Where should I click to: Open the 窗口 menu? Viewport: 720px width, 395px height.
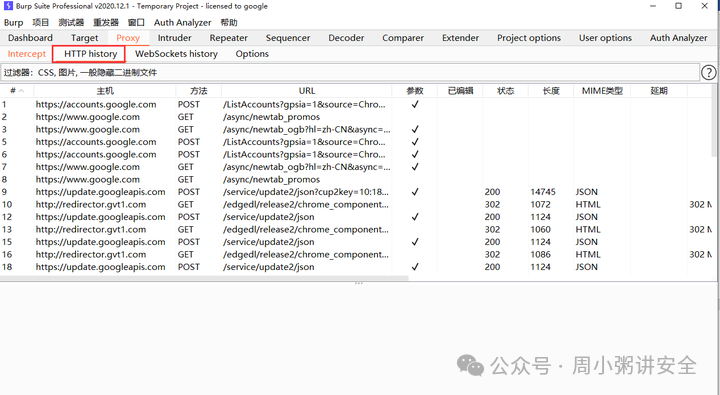pos(136,23)
